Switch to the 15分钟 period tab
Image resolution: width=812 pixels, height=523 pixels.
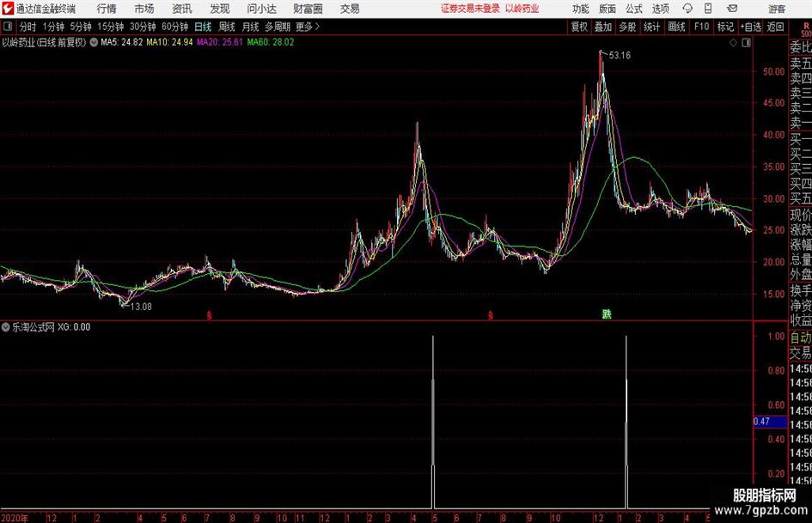tap(110, 27)
